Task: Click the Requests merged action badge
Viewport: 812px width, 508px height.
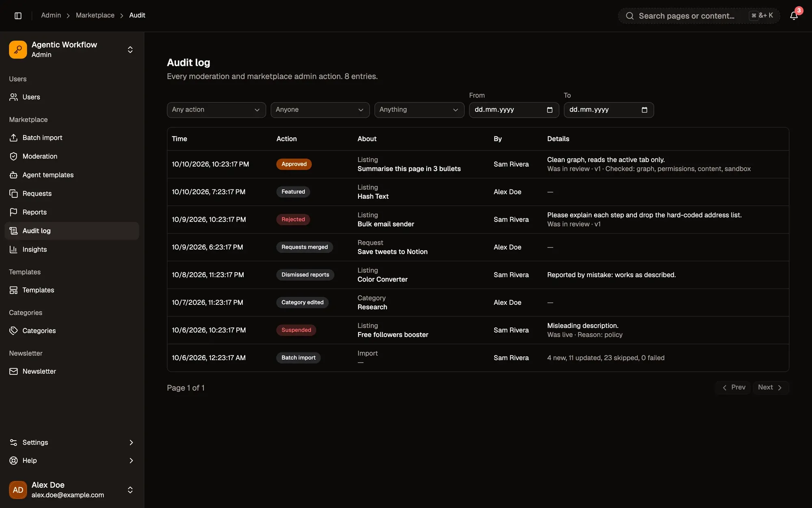Action: coord(304,247)
